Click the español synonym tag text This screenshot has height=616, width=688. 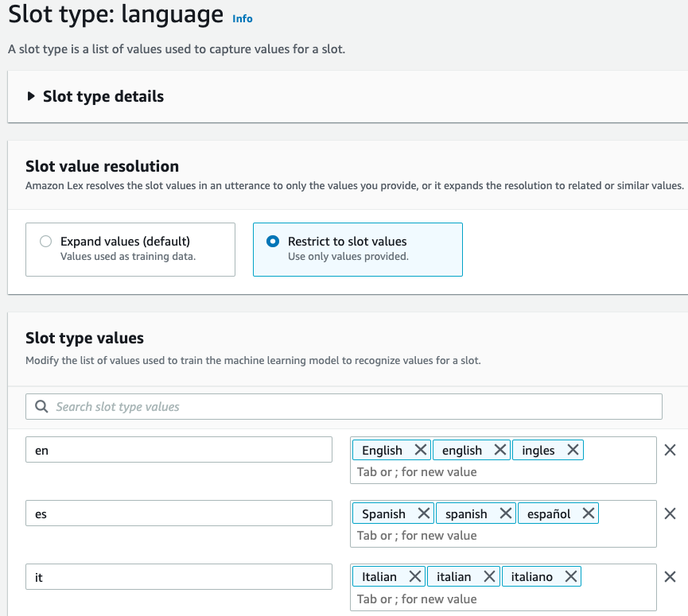[x=549, y=513]
